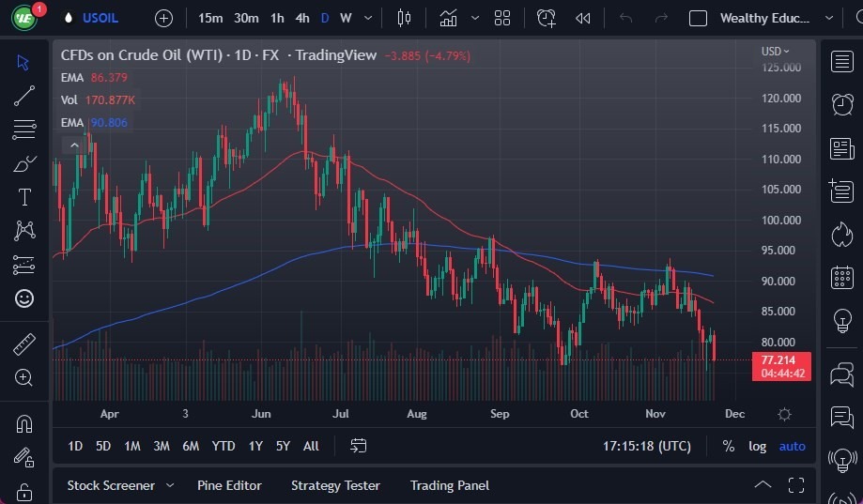Viewport: 863px width, 504px height.
Task: Open the watchlist panel icon
Action: pyautogui.click(x=841, y=62)
